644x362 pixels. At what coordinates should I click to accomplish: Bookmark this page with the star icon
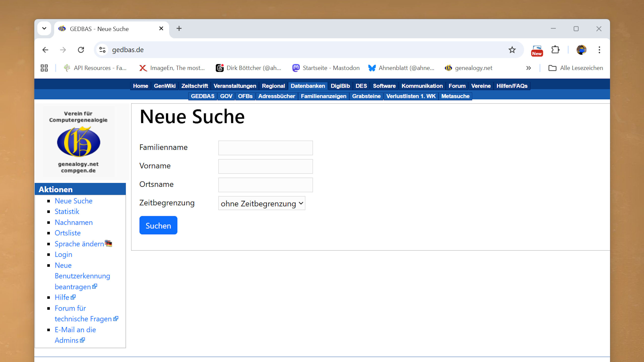[512, 50]
